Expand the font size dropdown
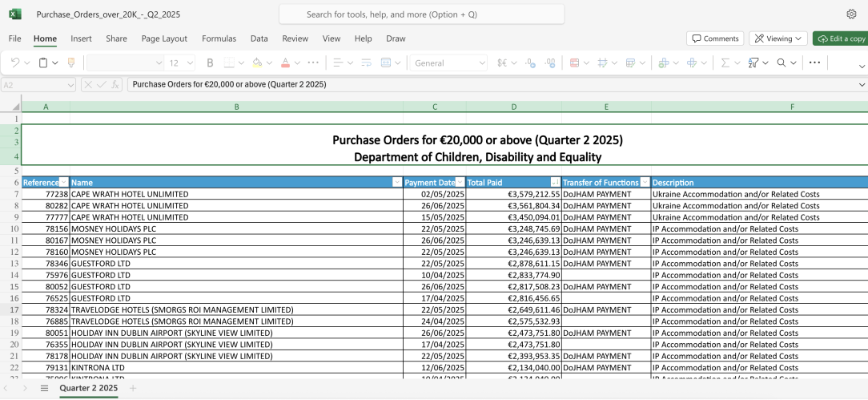The height and width of the screenshot is (400, 868). point(190,63)
